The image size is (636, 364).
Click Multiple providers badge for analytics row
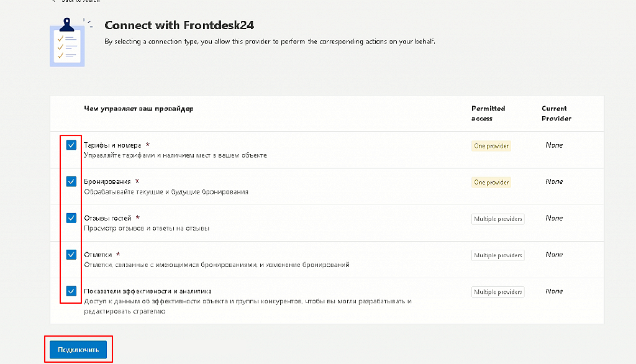click(497, 292)
